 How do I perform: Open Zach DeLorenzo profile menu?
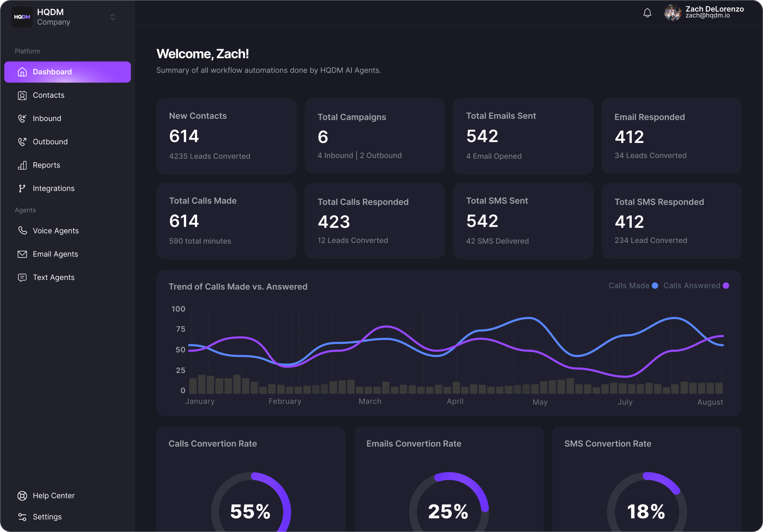click(x=714, y=12)
